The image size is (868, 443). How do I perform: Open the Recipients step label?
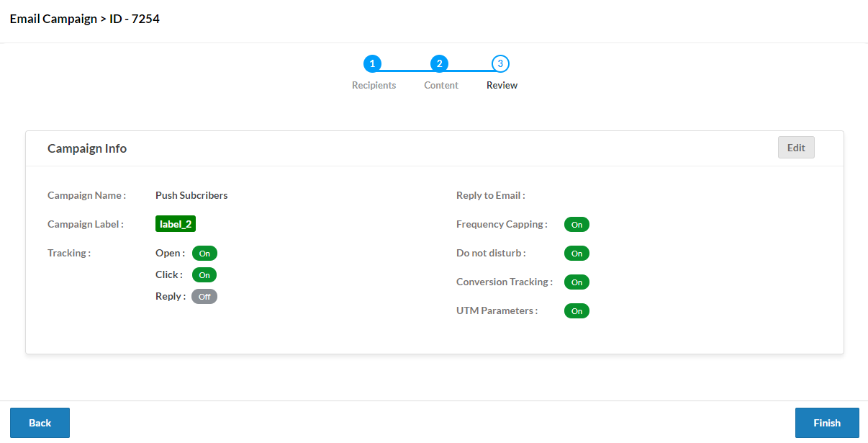pos(374,85)
